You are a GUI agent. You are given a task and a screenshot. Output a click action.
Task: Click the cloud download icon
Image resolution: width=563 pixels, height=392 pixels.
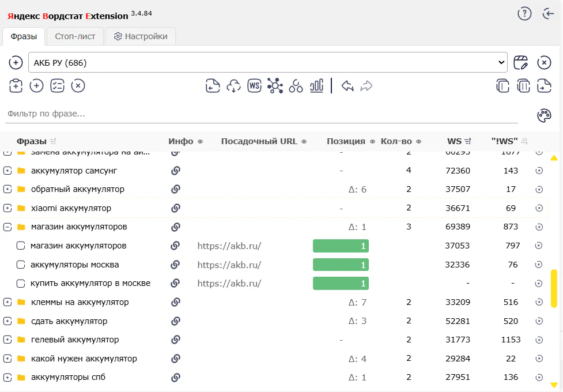[233, 86]
